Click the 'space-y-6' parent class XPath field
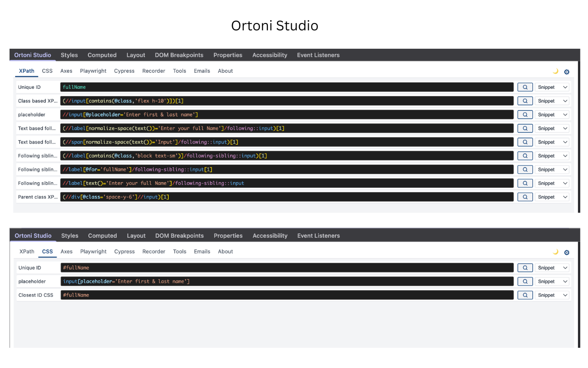 pos(287,197)
